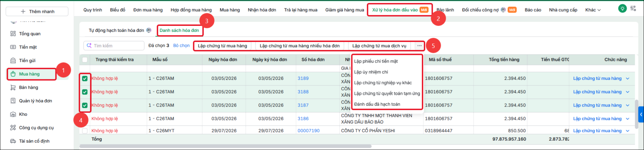Click the Tổng quan dashboard icon

[x=13, y=33]
